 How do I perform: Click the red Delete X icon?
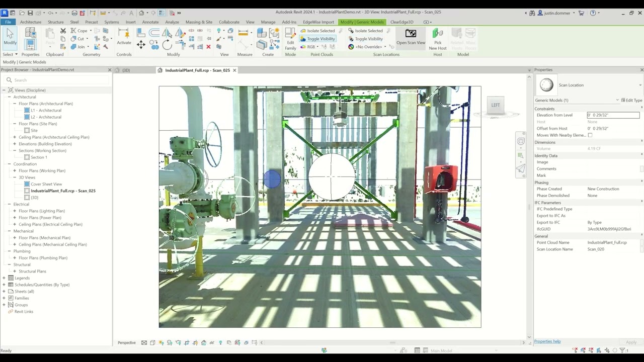[208, 47]
